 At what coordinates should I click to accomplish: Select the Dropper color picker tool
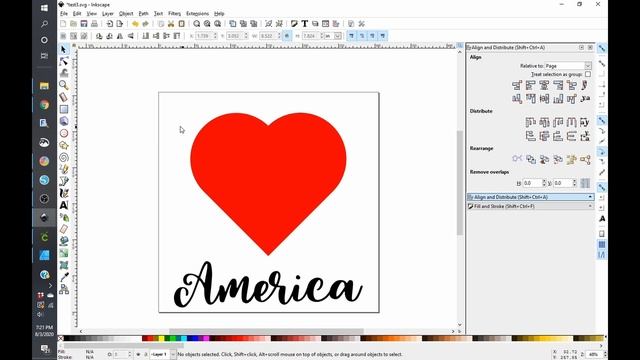coord(64,277)
